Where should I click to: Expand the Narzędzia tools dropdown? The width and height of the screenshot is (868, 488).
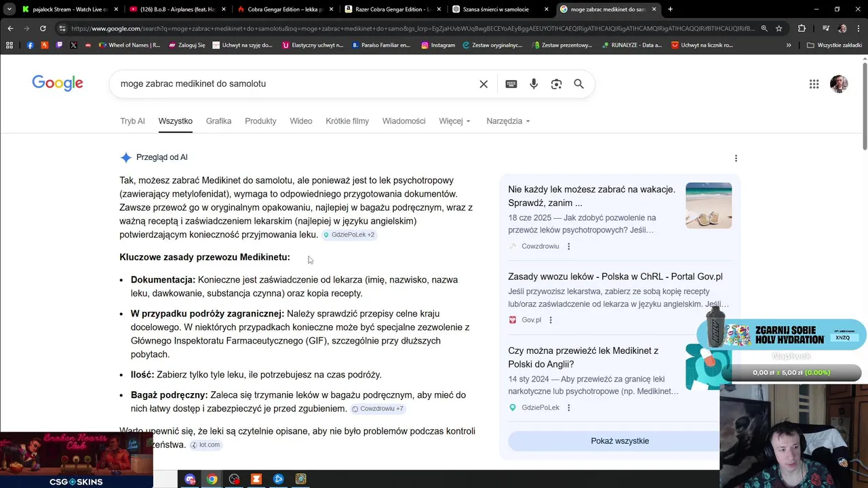tap(508, 121)
